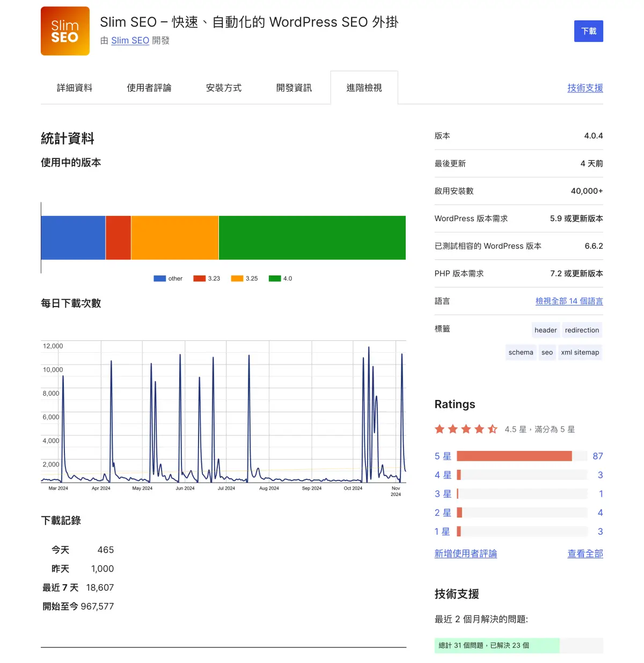Click the 87 count for 5 stars
Viewport: 644px width, 663px height.
598,456
